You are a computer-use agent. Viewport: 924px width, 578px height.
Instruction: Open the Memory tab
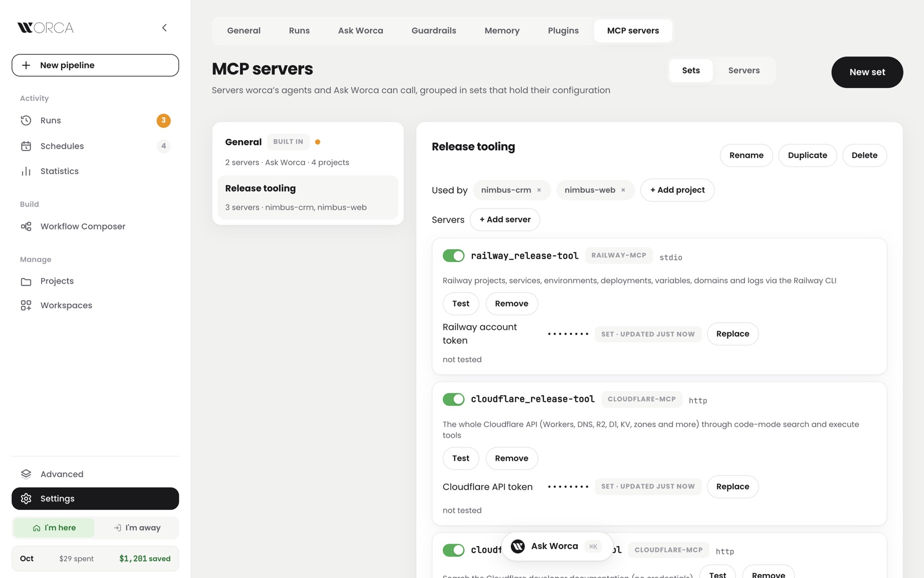pyautogui.click(x=502, y=31)
